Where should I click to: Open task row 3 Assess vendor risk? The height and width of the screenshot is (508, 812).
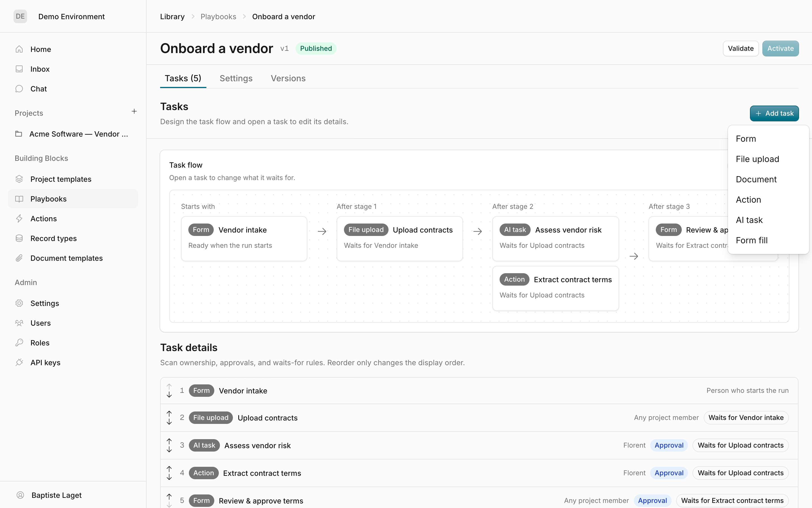coord(479,445)
